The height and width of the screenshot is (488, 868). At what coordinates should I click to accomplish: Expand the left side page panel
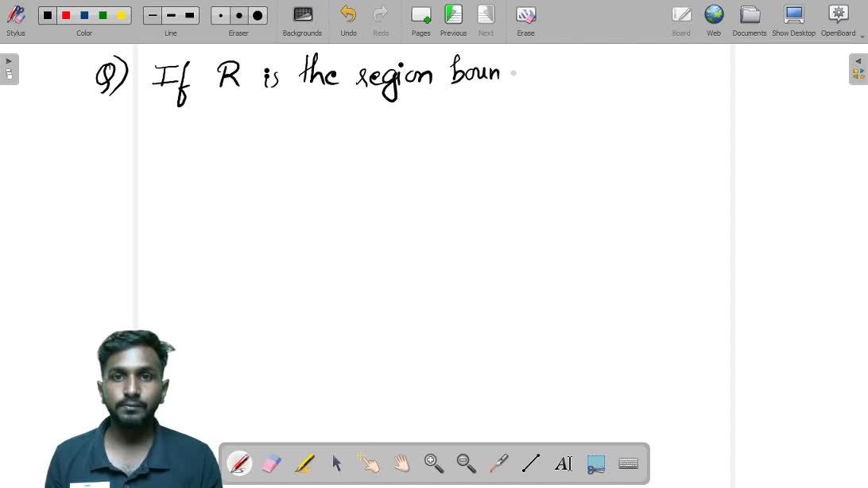click(9, 69)
